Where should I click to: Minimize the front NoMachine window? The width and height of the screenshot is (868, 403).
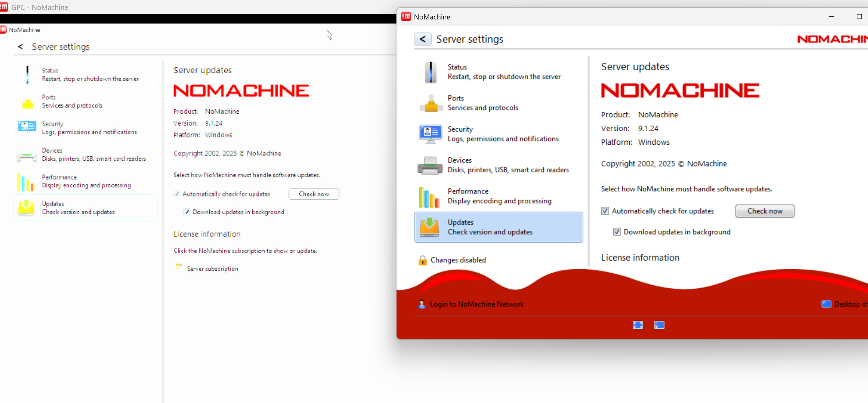(x=832, y=17)
